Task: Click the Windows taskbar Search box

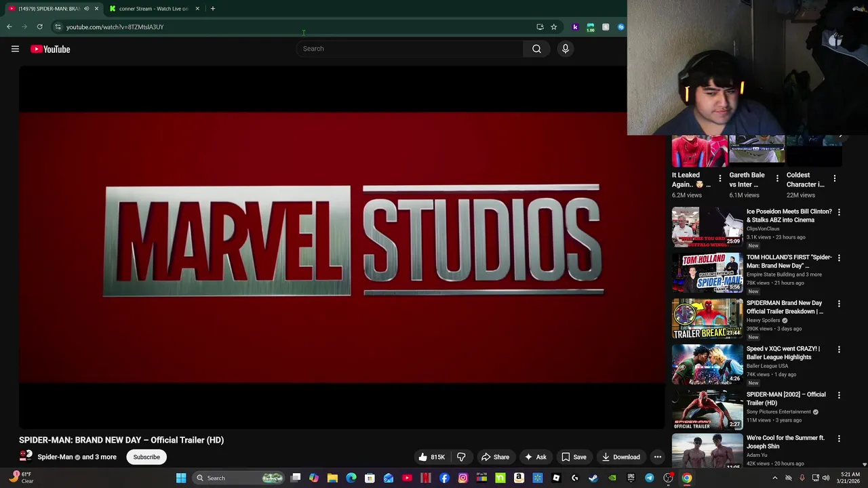Action: [237, 478]
